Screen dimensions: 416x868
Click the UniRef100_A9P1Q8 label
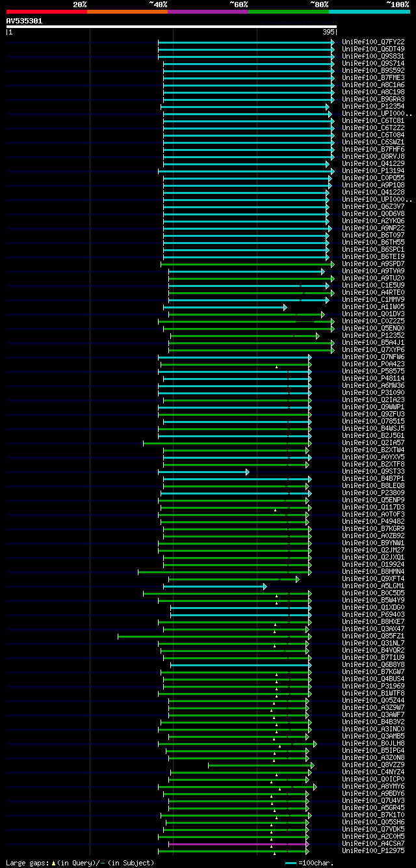click(373, 185)
